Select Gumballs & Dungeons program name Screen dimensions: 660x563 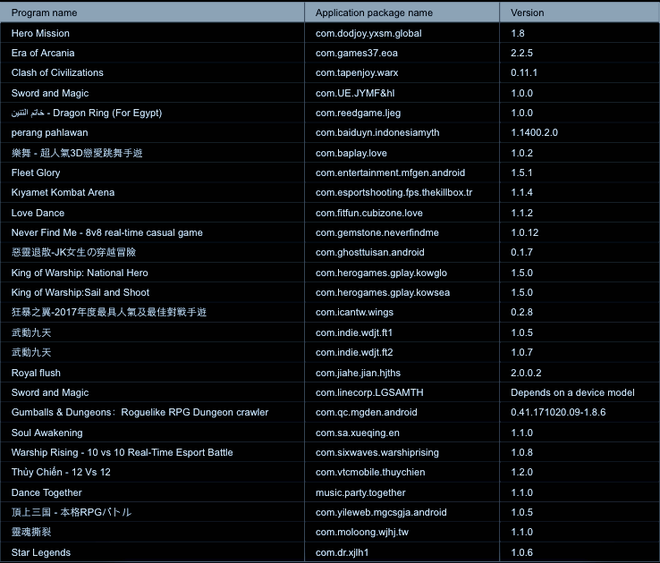(140, 412)
